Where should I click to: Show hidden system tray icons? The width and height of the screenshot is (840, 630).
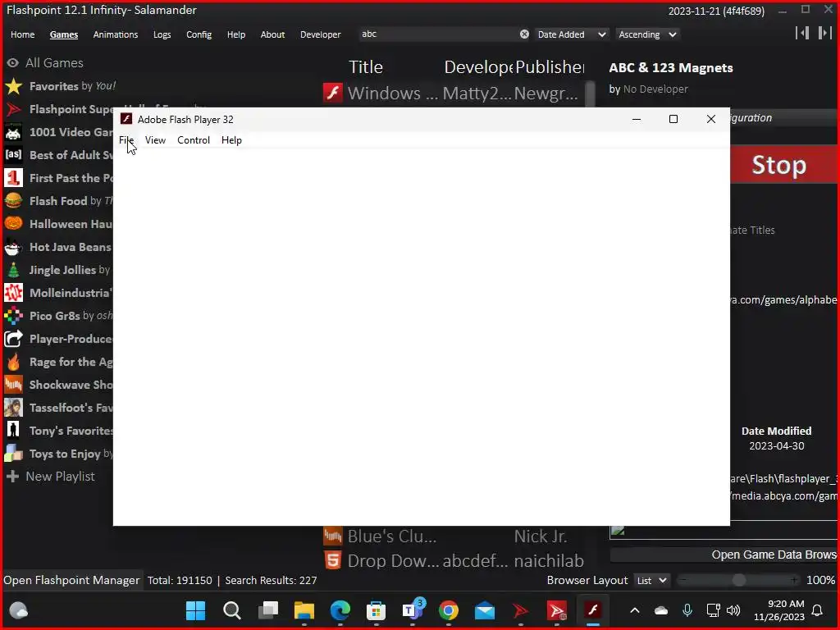(635, 610)
